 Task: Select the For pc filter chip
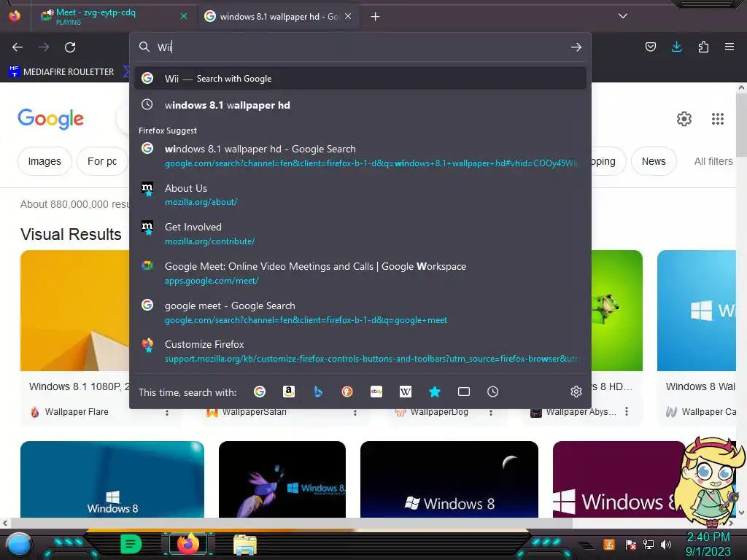click(102, 161)
